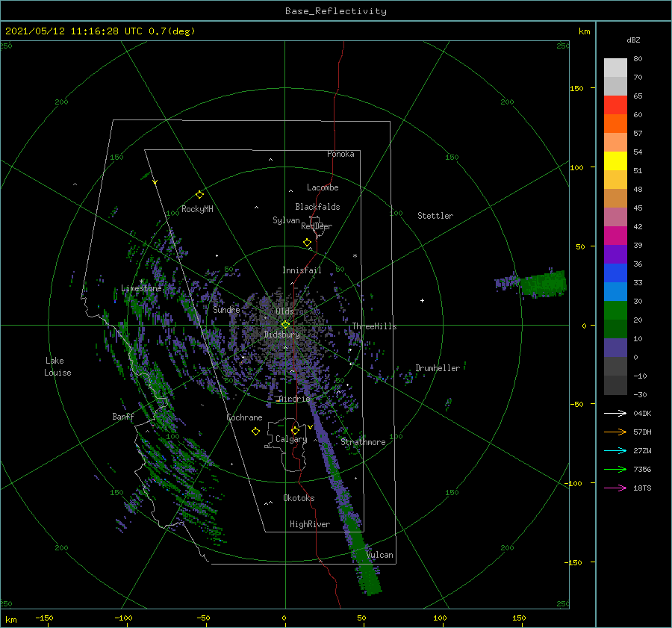Pick the magenta 39-42 dBZ swatch
This screenshot has width=672, height=628.
tap(615, 236)
